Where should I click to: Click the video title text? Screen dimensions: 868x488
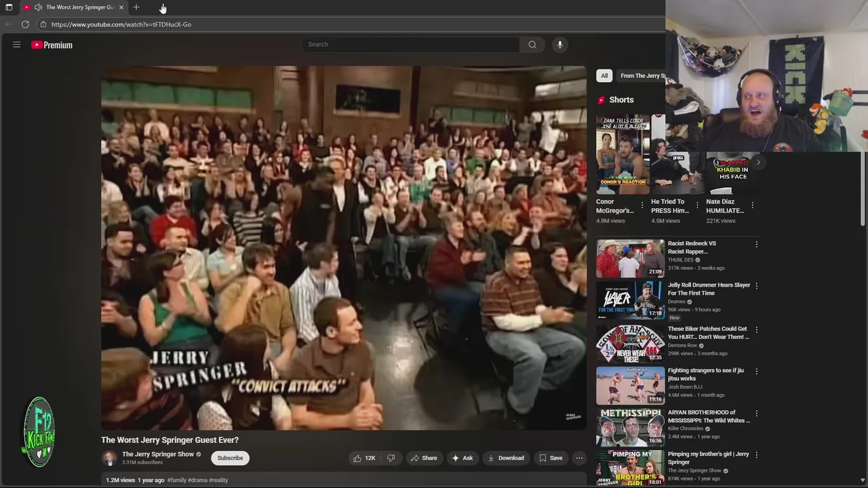[x=170, y=440]
